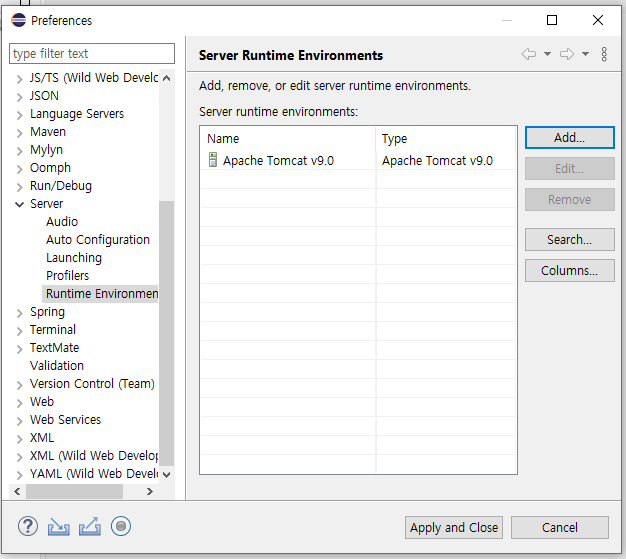Expand the Oomph preferences node
Viewport: 626px width, 559px height.
click(x=19, y=169)
